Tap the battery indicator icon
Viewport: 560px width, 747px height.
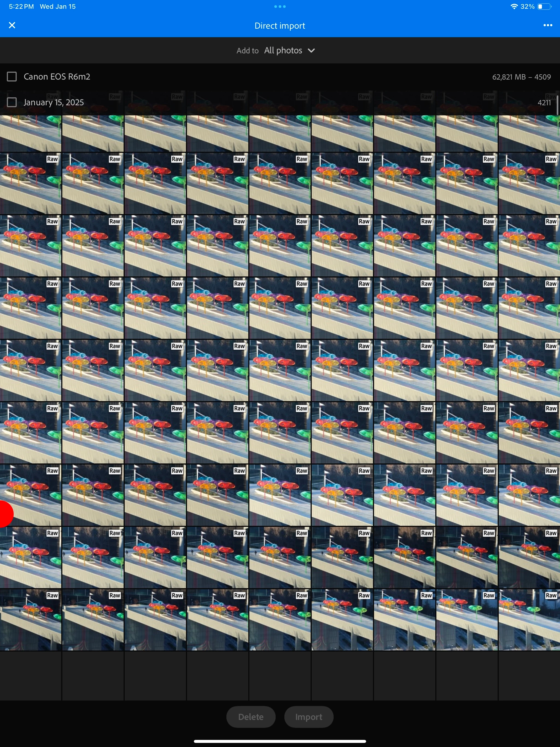(x=544, y=6)
